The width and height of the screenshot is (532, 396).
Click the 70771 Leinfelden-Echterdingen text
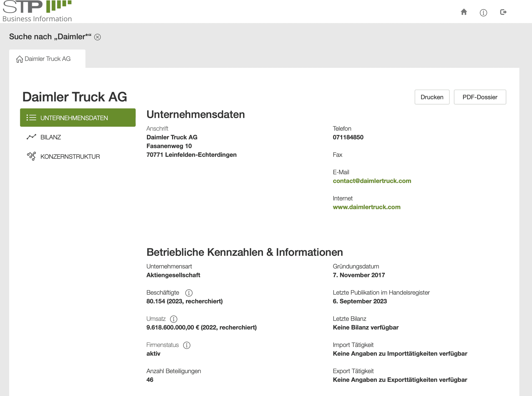[x=191, y=155]
